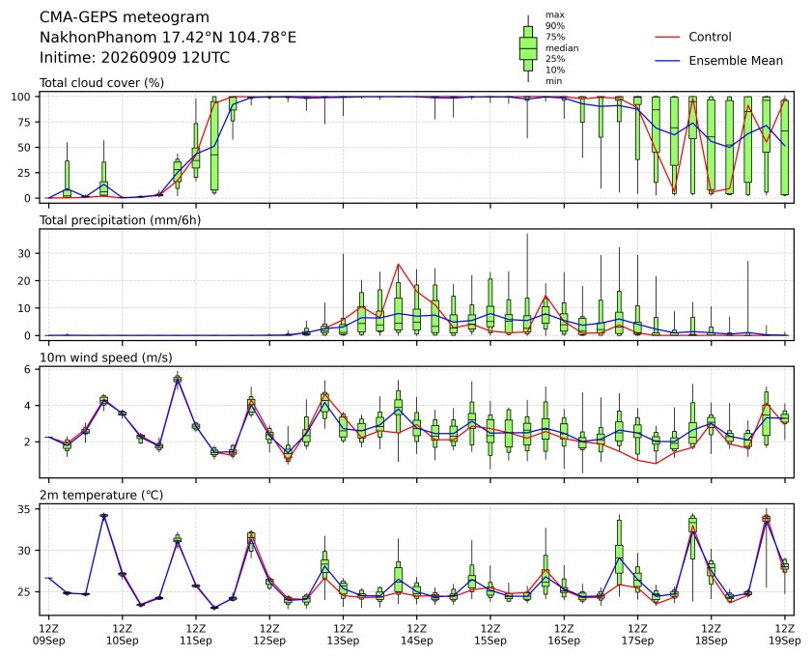Click the 12Z 13Sep time axis label
This screenshot has height=657, width=812.
(343, 635)
